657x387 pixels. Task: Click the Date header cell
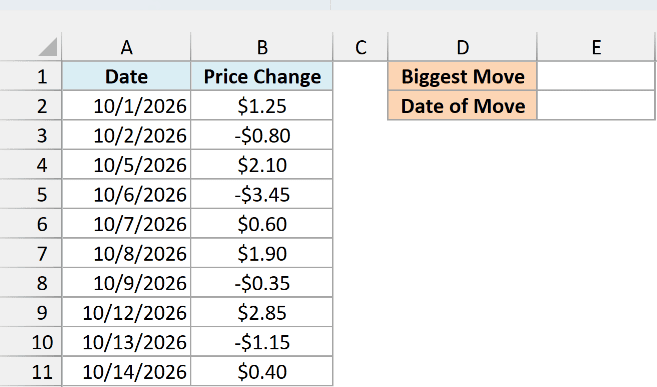click(x=126, y=76)
